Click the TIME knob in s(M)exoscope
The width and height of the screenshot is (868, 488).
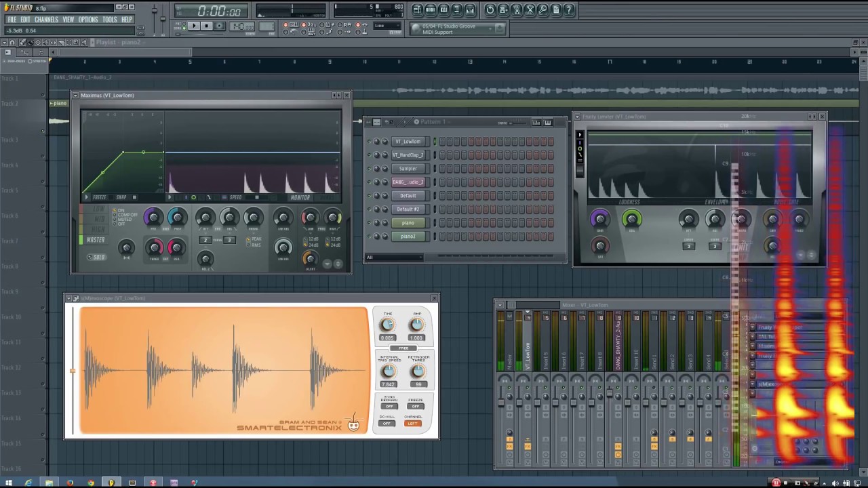(388, 325)
